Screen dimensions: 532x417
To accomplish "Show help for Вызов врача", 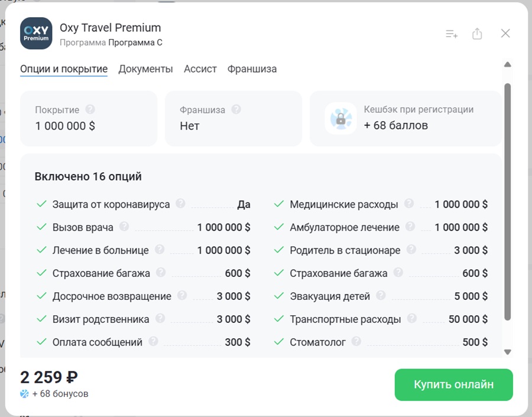I will [x=124, y=226].
